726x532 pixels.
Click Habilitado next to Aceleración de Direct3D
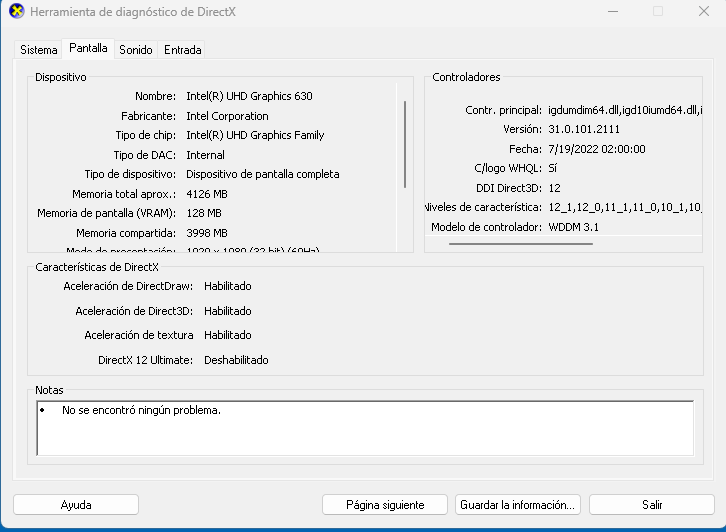(x=228, y=311)
